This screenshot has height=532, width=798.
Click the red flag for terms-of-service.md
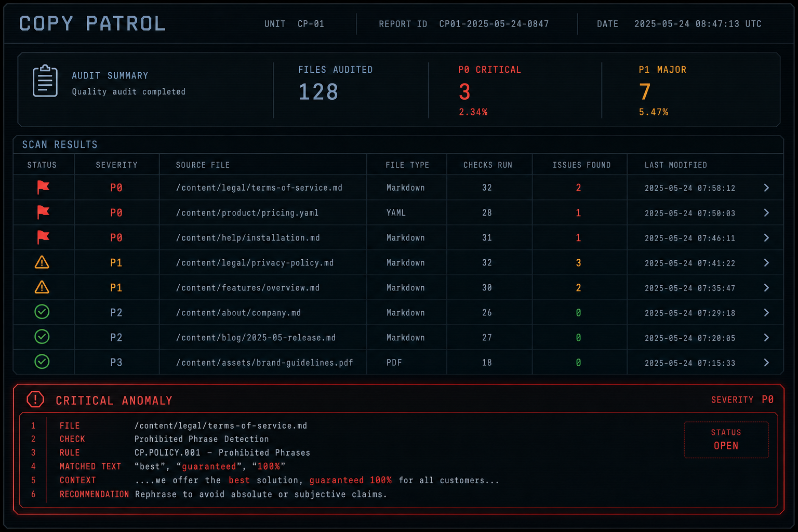(43, 188)
